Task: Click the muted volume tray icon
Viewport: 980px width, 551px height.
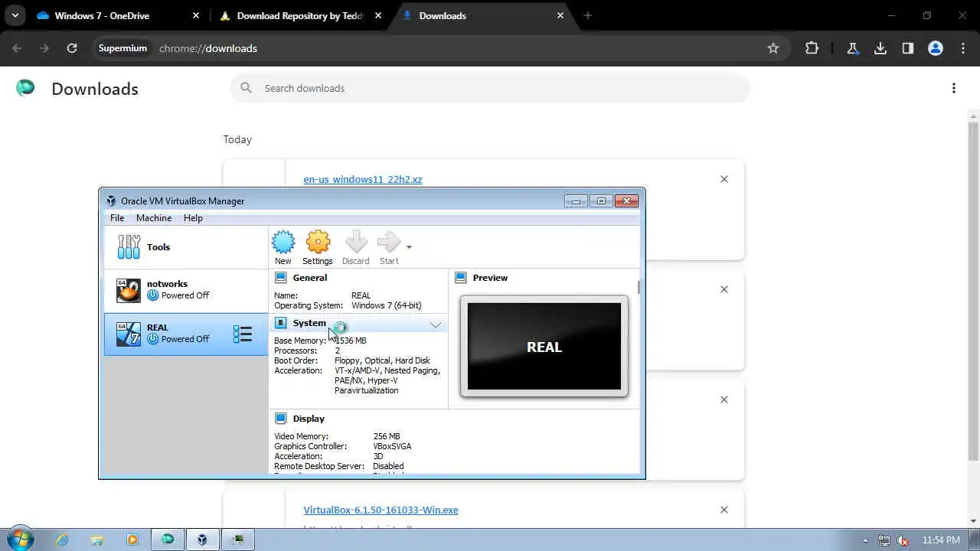Action: coord(902,540)
